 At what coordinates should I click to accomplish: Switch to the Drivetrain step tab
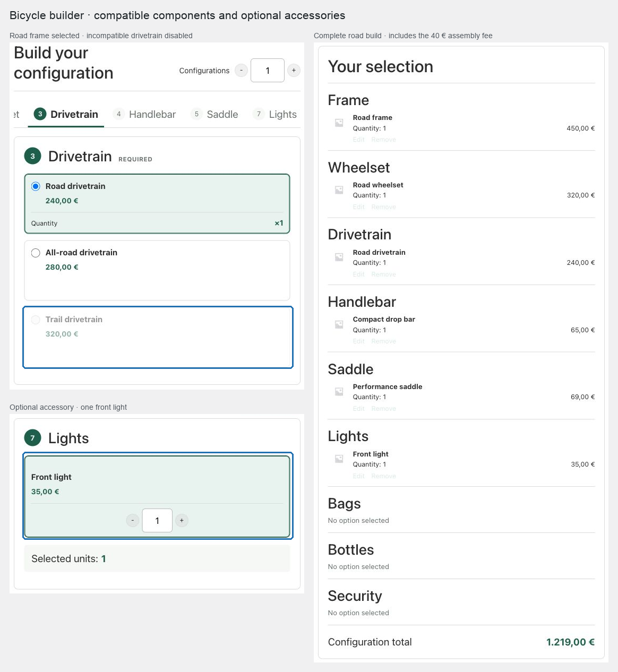[x=66, y=114]
